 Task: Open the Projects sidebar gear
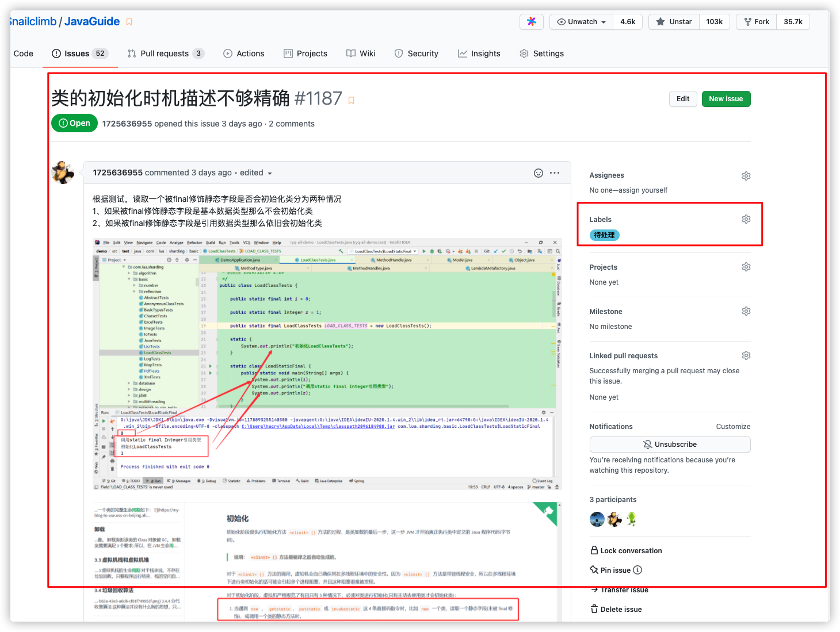click(746, 267)
